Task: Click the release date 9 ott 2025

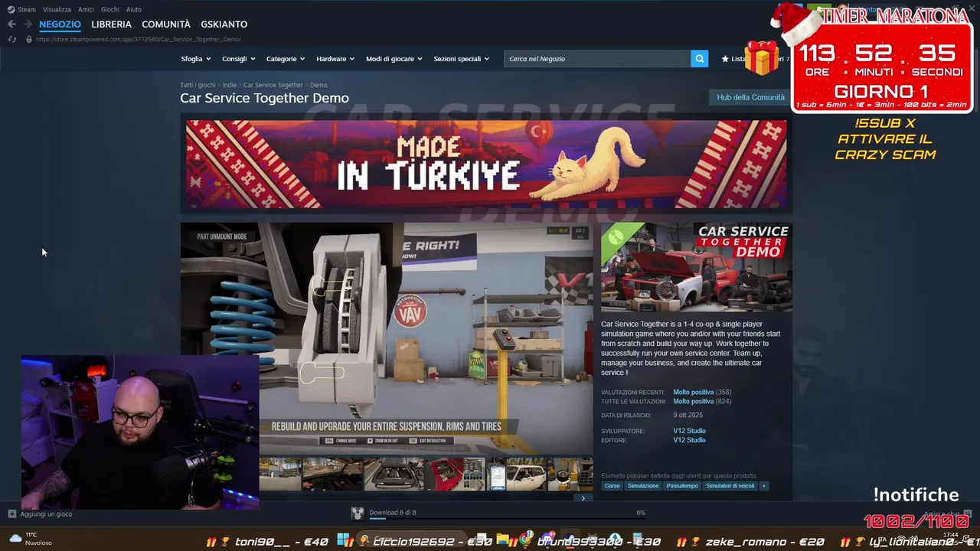Action: [x=688, y=416]
